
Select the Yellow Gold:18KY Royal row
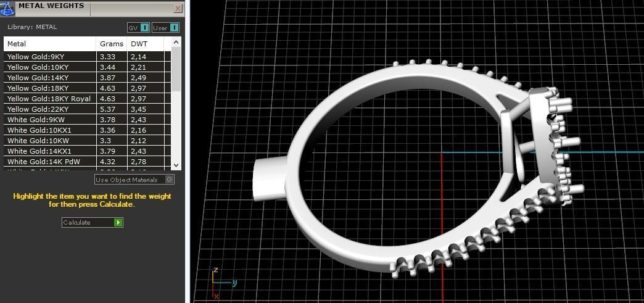tap(87, 99)
